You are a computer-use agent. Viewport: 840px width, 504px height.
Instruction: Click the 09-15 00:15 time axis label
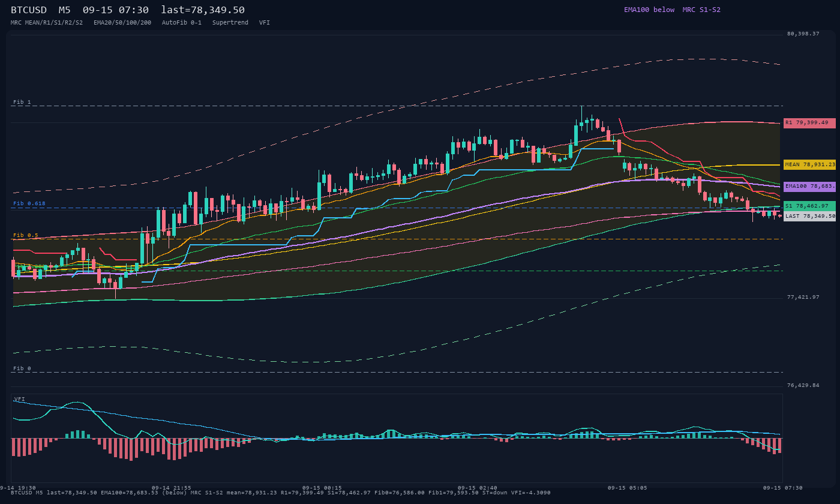(x=322, y=488)
